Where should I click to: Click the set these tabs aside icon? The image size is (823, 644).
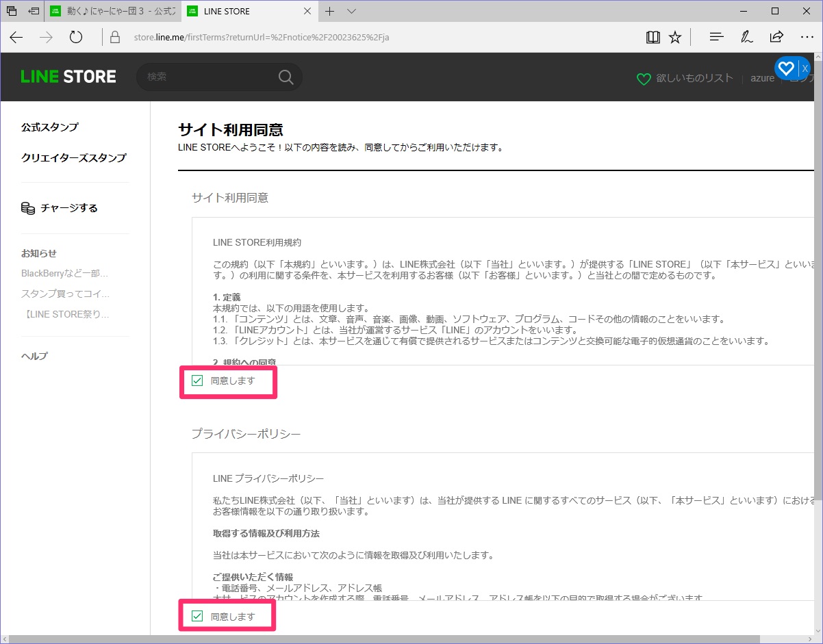coord(34,11)
